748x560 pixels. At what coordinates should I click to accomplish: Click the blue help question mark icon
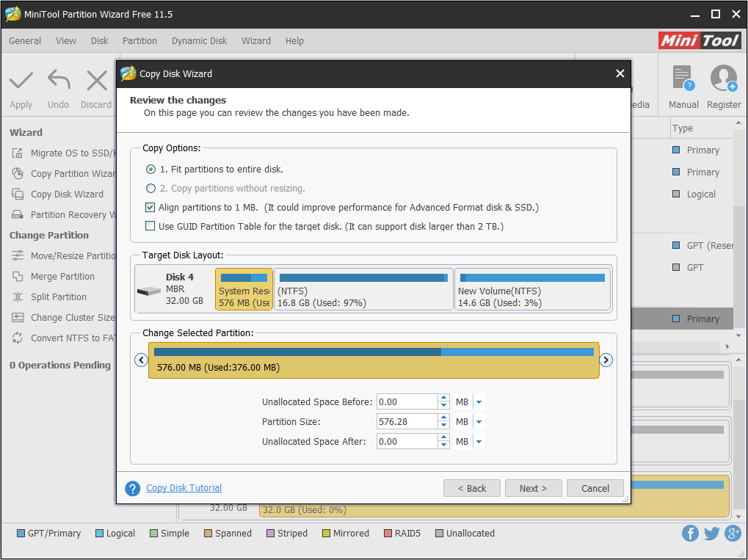(133, 488)
